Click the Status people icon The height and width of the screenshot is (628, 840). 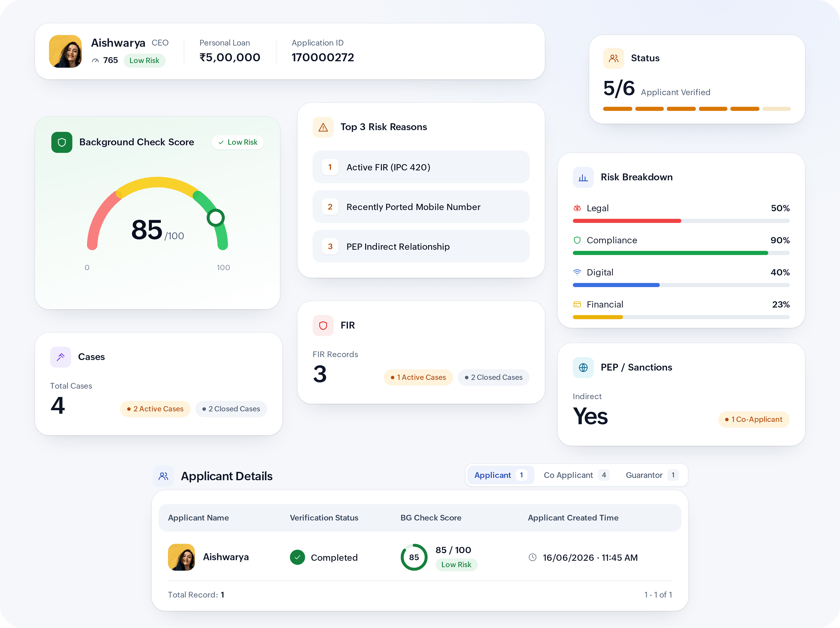click(613, 58)
